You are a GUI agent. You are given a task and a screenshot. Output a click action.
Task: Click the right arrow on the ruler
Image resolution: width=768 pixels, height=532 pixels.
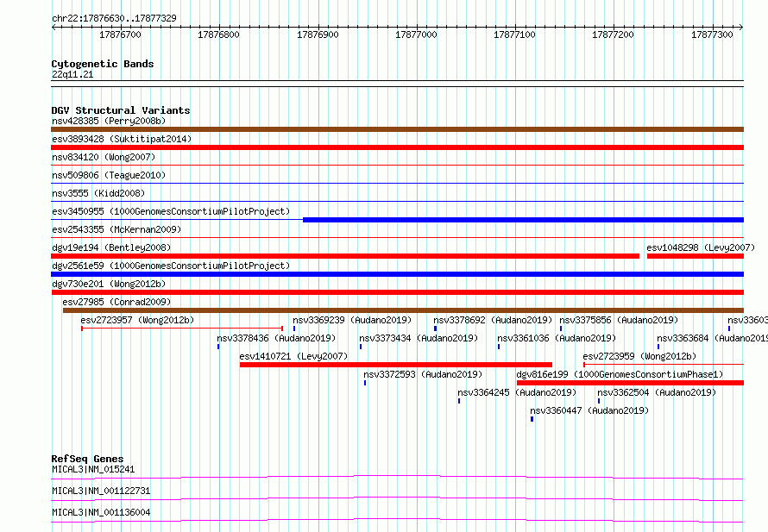pyautogui.click(x=741, y=28)
